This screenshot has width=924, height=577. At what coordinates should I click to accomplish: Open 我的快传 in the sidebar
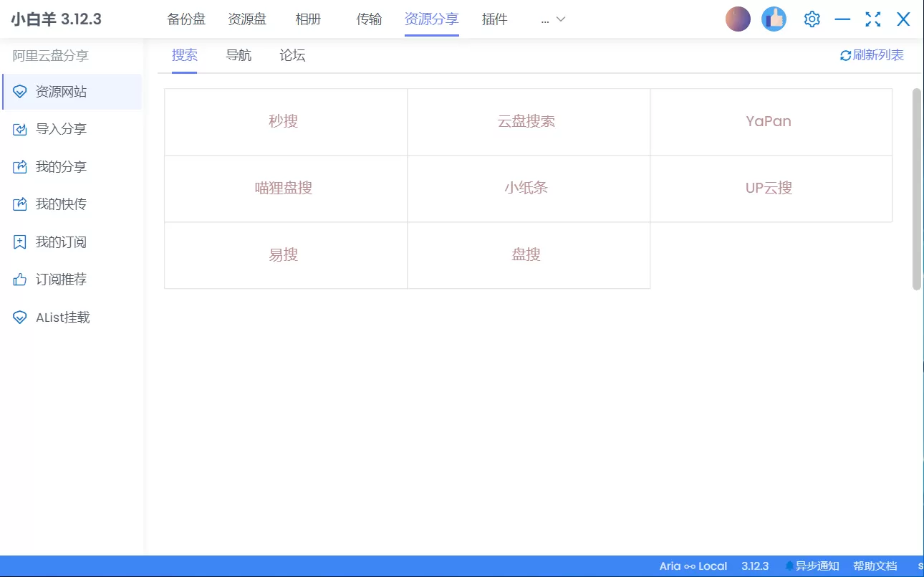point(56,204)
